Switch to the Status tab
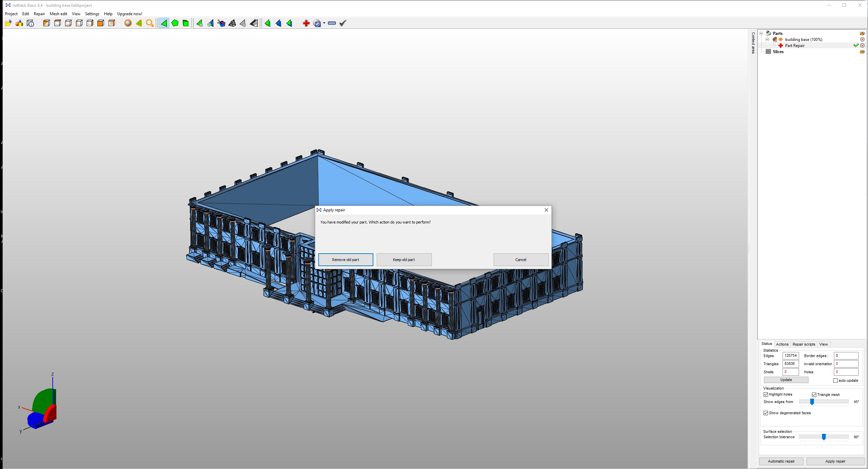 click(x=767, y=344)
